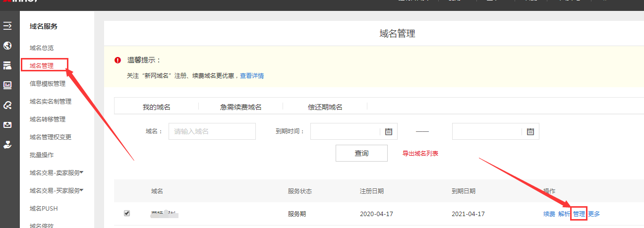The image size is (644, 228).
Task: Click the red warning icon beside 温馨提示
Action: 117,60
